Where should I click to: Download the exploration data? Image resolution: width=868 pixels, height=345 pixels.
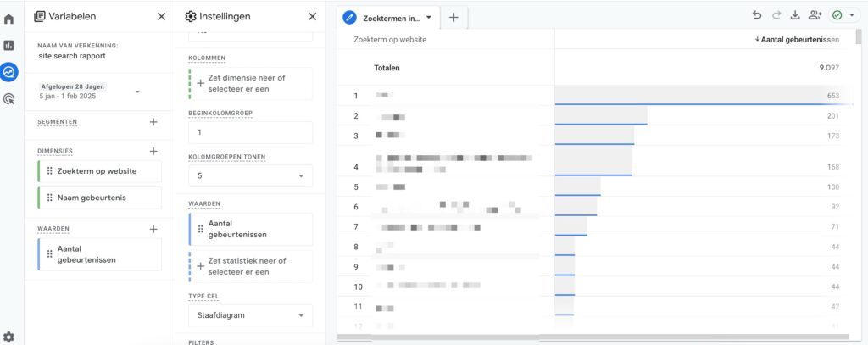coord(795,15)
